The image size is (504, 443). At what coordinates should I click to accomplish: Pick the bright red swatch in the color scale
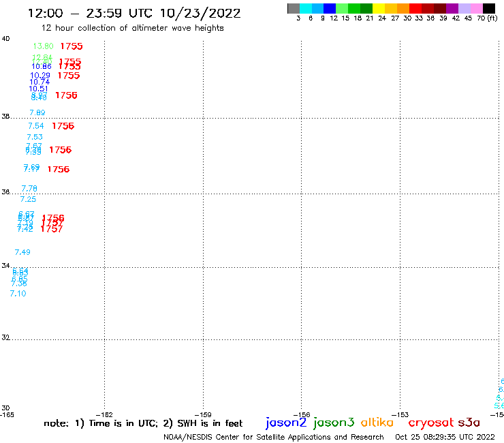pos(415,8)
